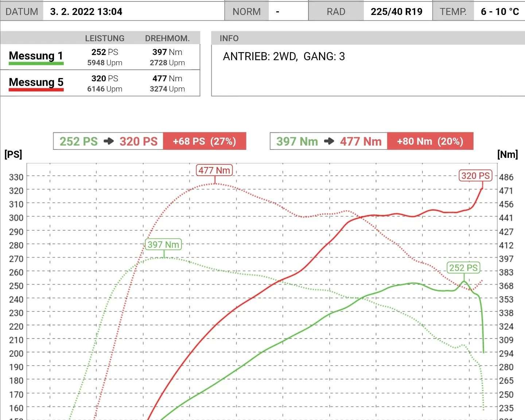Click the NORM field dash value
This screenshot has height=420, width=525.
(278, 12)
